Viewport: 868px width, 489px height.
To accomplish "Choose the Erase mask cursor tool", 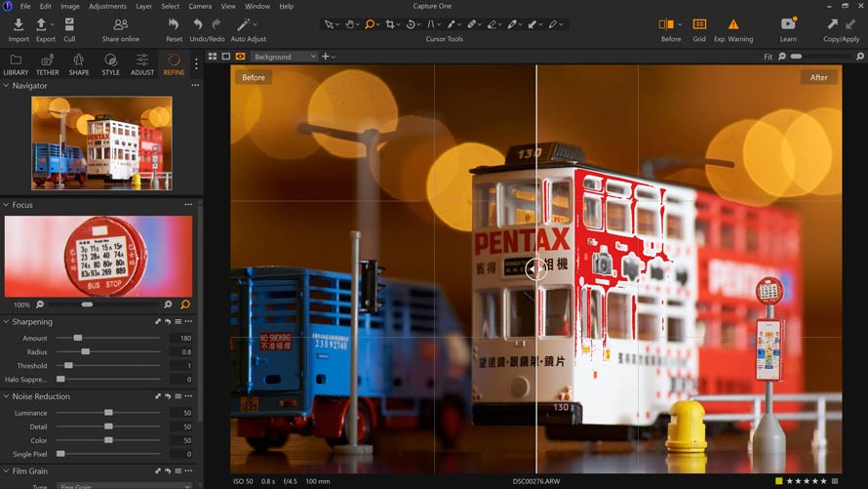I will 492,24.
